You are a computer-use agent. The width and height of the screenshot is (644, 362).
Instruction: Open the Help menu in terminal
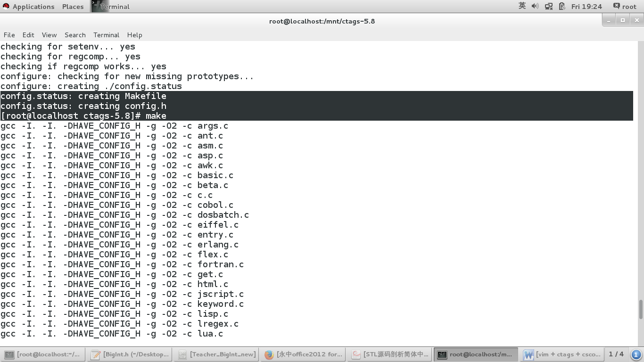(134, 35)
